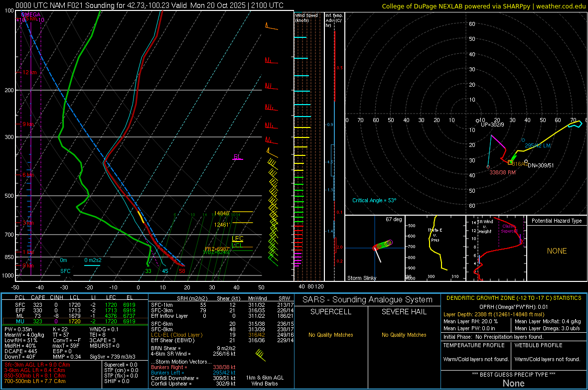Click the SR Wind v. Height inset label

(485, 227)
